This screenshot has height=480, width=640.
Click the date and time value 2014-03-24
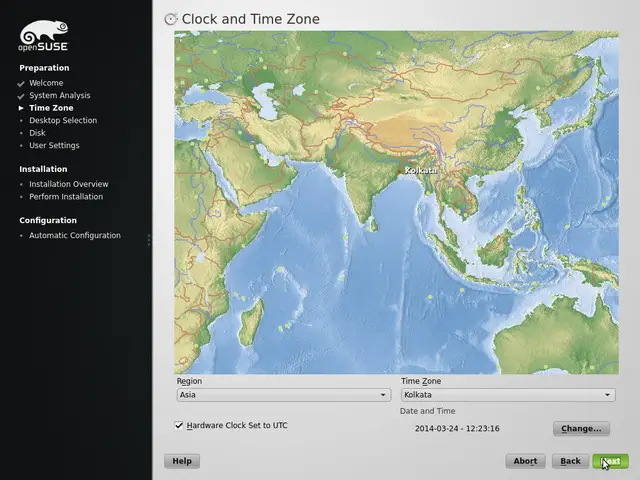[457, 429]
